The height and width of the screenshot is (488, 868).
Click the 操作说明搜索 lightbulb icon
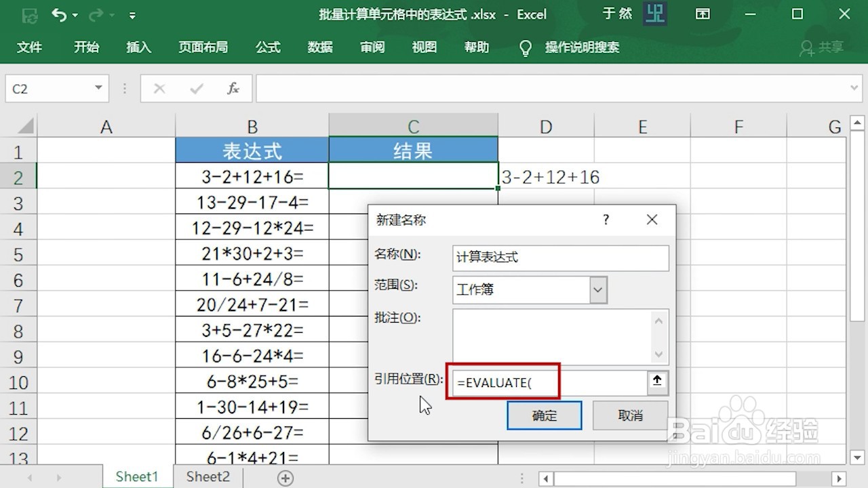(526, 47)
